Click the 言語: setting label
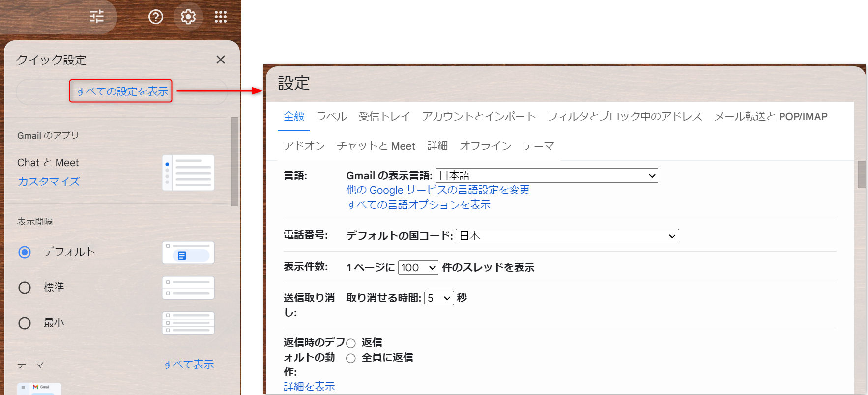The height and width of the screenshot is (395, 868). [x=295, y=175]
